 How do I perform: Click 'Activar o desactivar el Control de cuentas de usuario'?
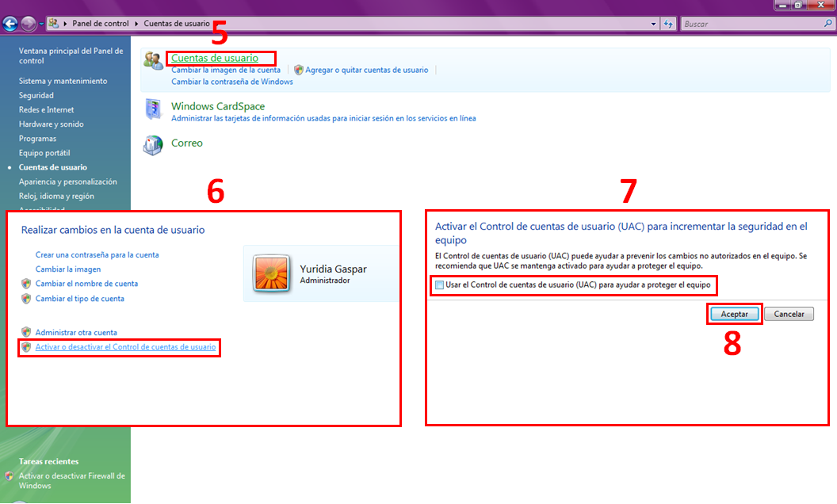(x=125, y=347)
